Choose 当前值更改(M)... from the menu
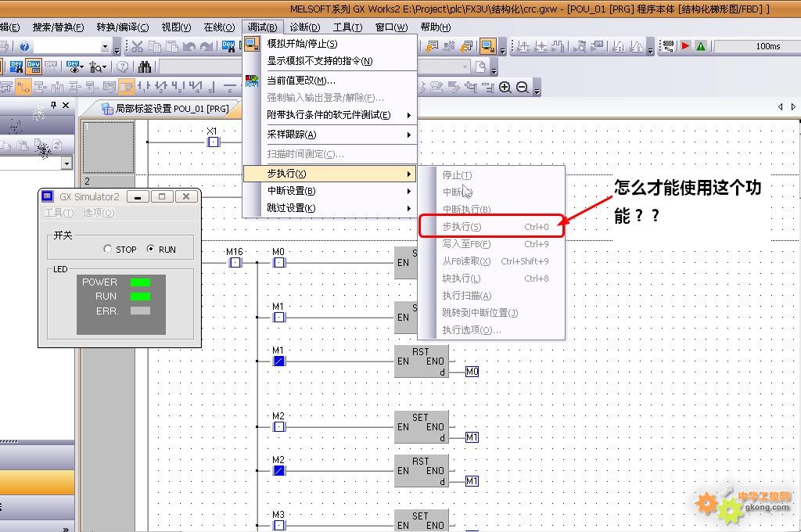Image resolution: width=801 pixels, height=532 pixels. (329, 81)
